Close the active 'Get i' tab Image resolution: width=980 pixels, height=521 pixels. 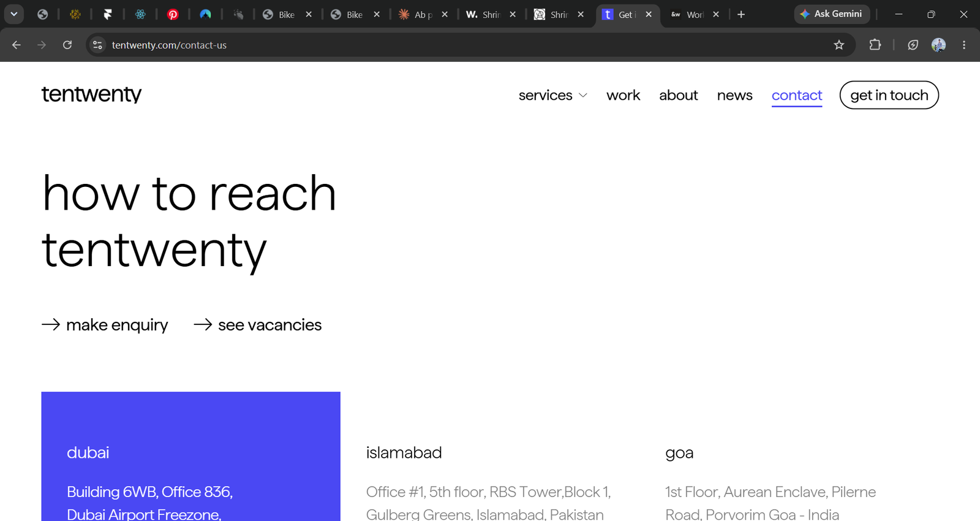point(649,14)
